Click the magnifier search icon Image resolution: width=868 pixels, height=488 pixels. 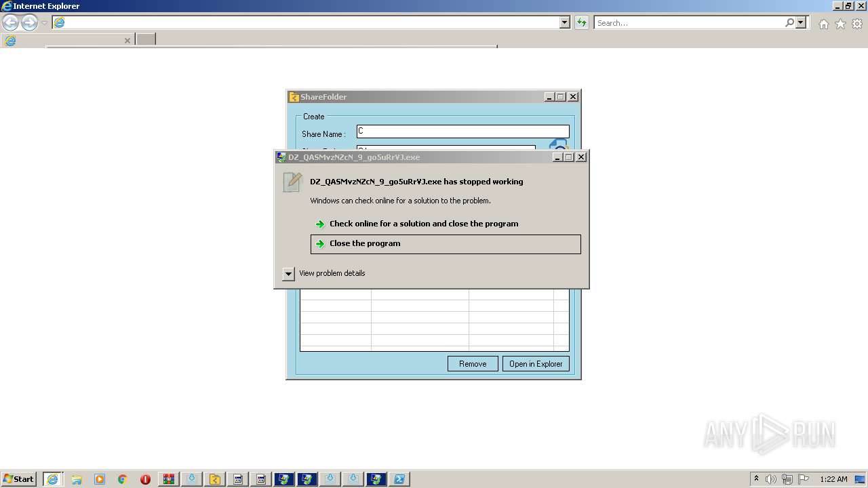click(789, 22)
